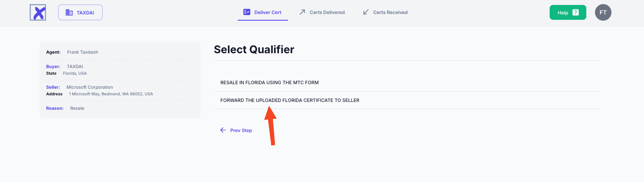Click the X logo icon
The height and width of the screenshot is (182, 644).
pos(38,12)
